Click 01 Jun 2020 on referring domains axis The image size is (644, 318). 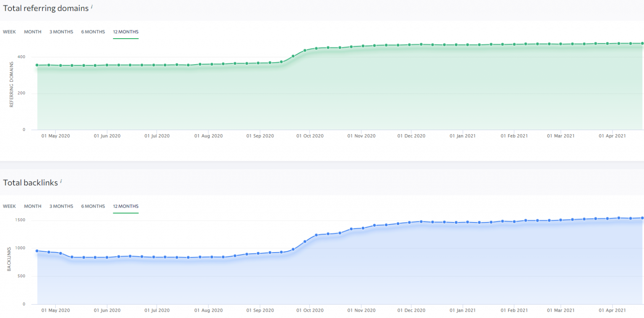pyautogui.click(x=107, y=136)
